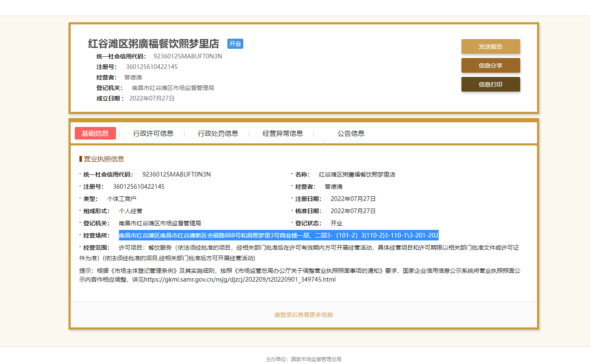Click the 组成形式 value 个人经营
Screen dimensions: 590x364
tap(131, 211)
